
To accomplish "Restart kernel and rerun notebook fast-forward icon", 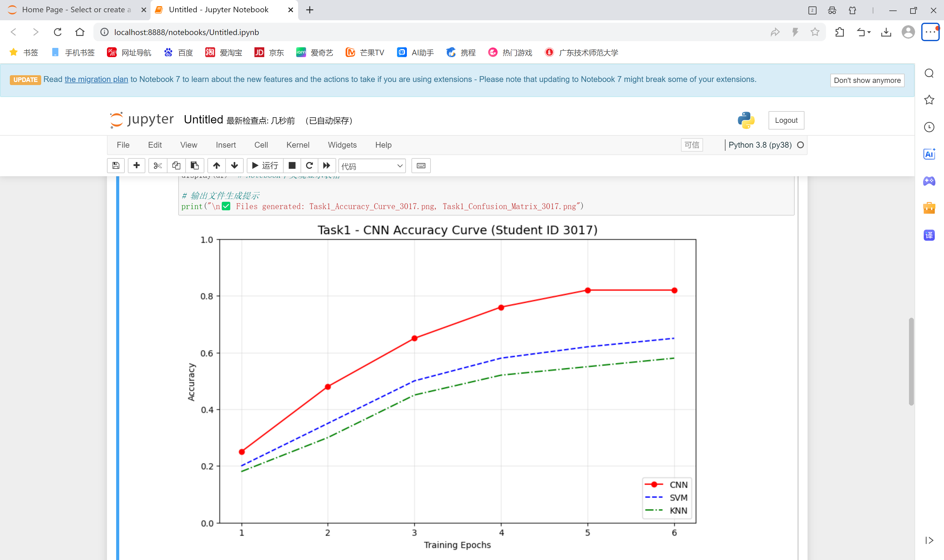I will pyautogui.click(x=327, y=166).
